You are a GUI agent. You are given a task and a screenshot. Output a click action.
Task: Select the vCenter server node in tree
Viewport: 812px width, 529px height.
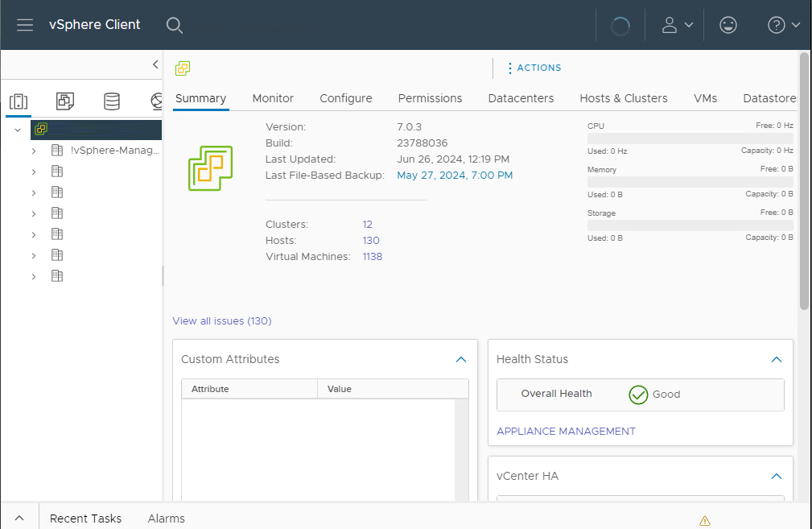[x=97, y=130]
